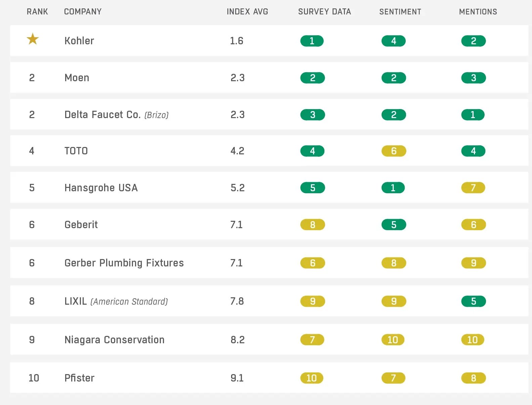Open the Gerber Plumbing Fixtures company name
Screen dimensions: 532x405
(x=124, y=263)
